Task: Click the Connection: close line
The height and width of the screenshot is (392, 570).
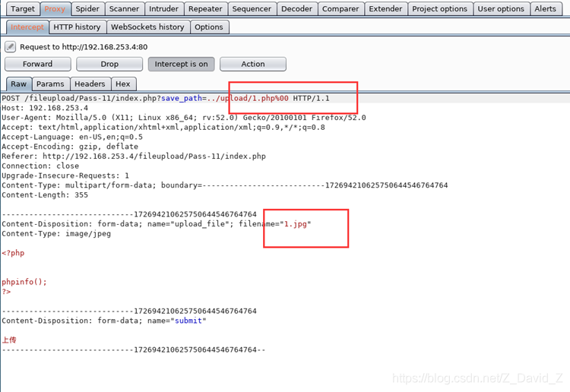Action: tap(40, 166)
